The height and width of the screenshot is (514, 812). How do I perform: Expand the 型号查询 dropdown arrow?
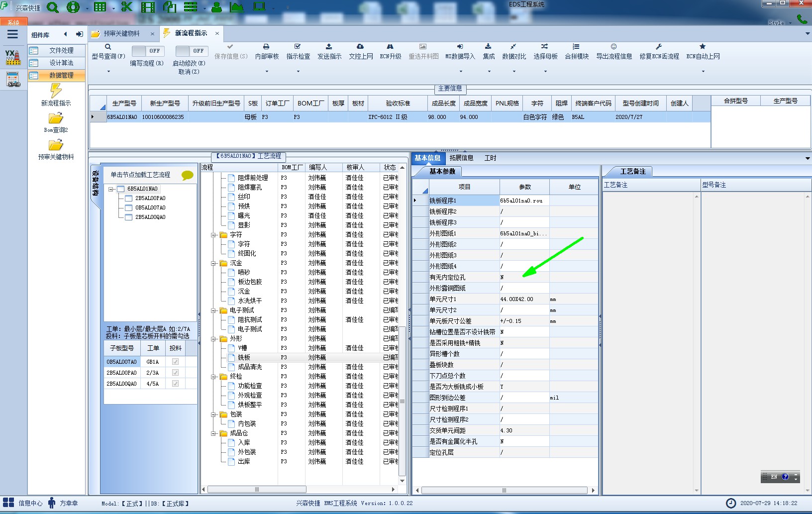pyautogui.click(x=108, y=72)
